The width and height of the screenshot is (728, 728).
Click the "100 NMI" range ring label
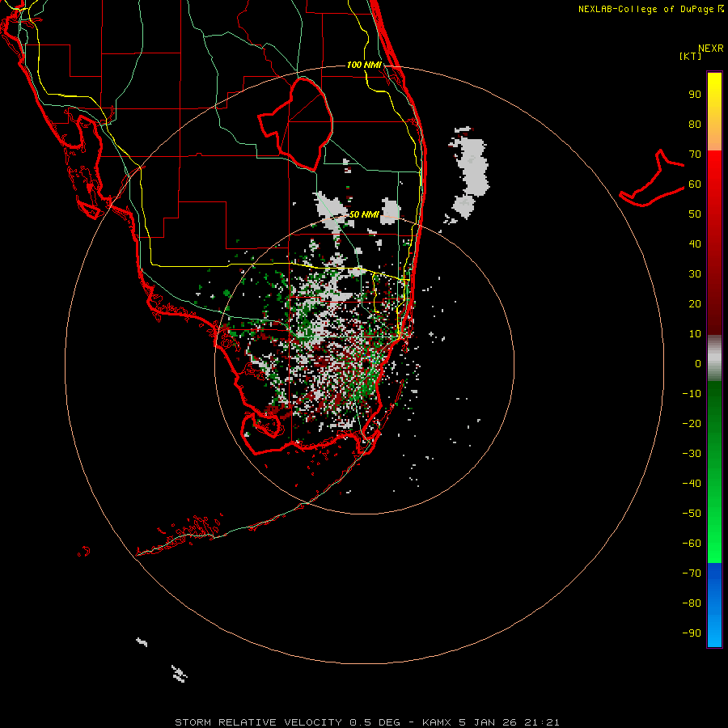pos(365,65)
